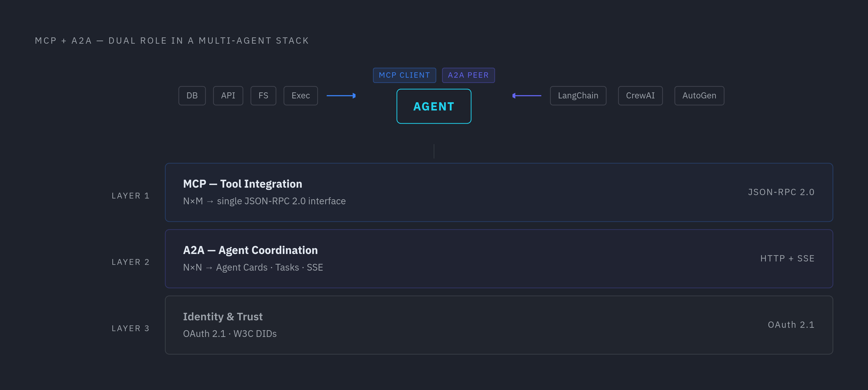This screenshot has width=868, height=390.
Task: Click the LAYER 3 label
Action: (131, 329)
